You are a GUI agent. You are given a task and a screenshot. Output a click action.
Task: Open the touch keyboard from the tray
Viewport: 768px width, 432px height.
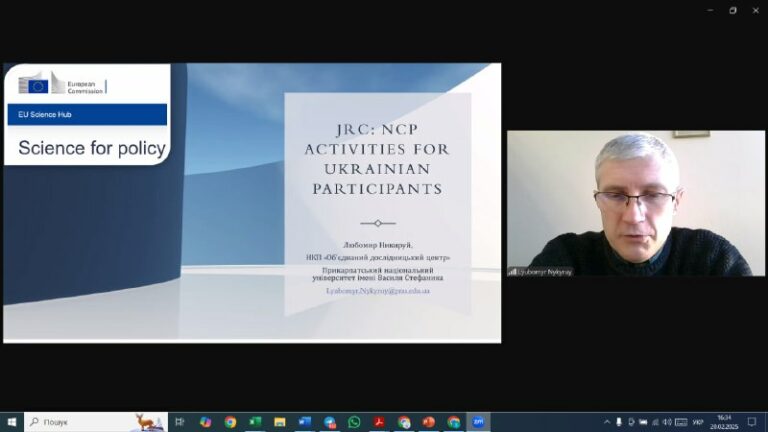point(681,422)
